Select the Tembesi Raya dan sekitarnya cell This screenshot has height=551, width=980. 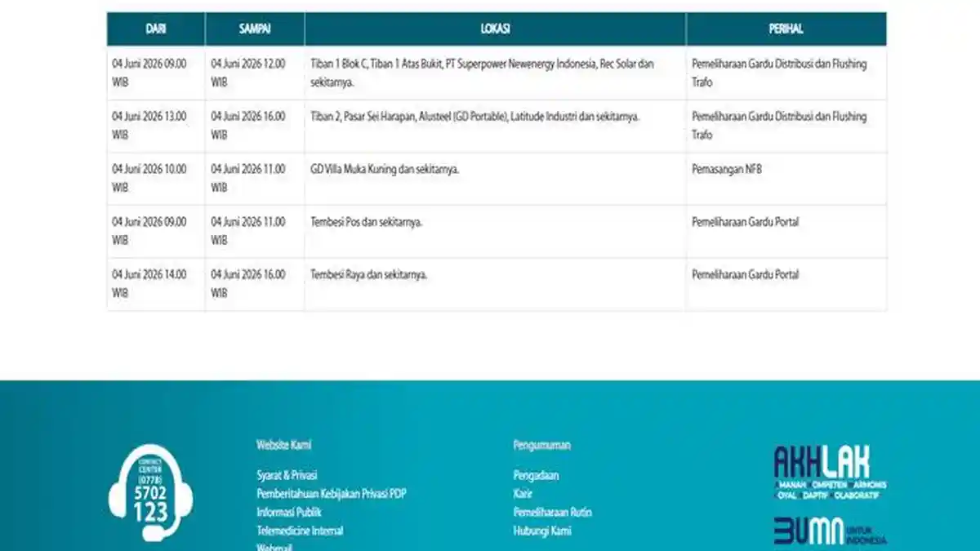pyautogui.click(x=496, y=284)
